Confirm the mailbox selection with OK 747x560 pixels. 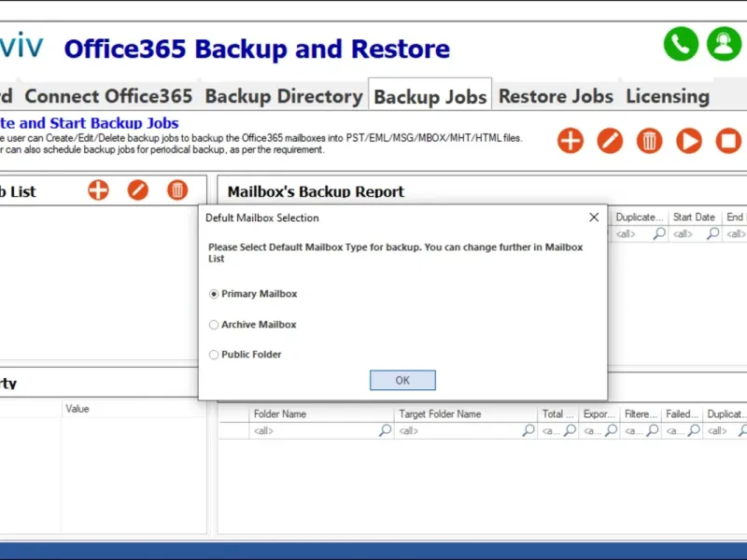[x=402, y=380]
